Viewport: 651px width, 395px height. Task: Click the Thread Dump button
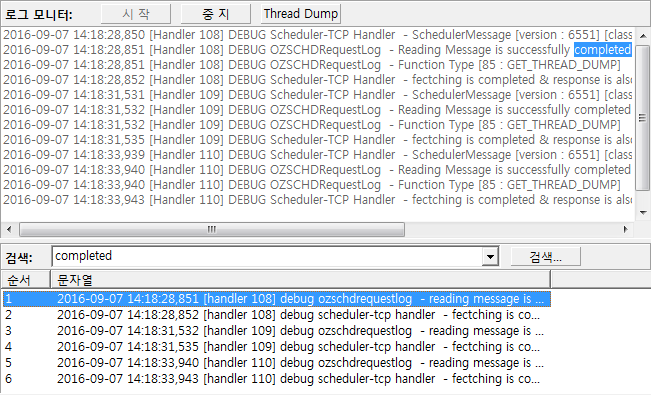point(301,14)
